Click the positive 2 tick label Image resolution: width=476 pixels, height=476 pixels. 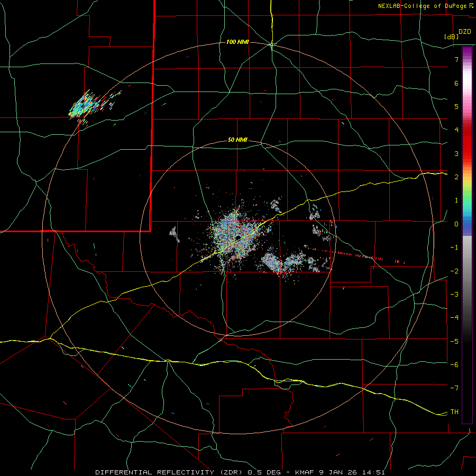(456, 177)
